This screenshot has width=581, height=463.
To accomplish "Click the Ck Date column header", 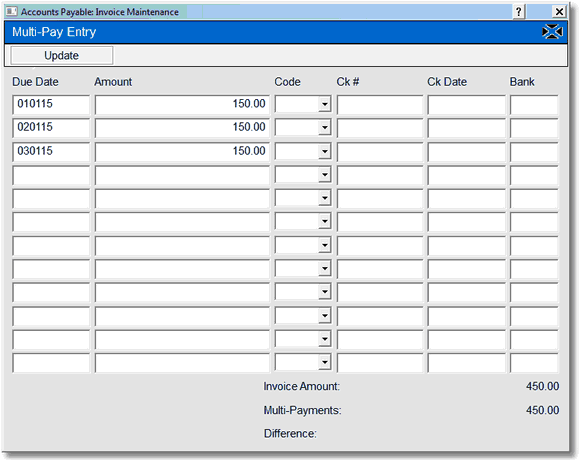I will (447, 82).
